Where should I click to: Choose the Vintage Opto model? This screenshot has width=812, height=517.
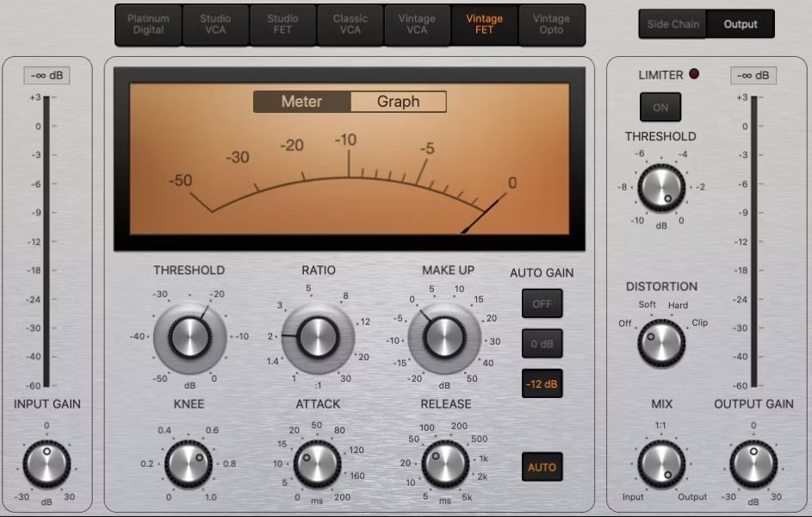tap(551, 24)
